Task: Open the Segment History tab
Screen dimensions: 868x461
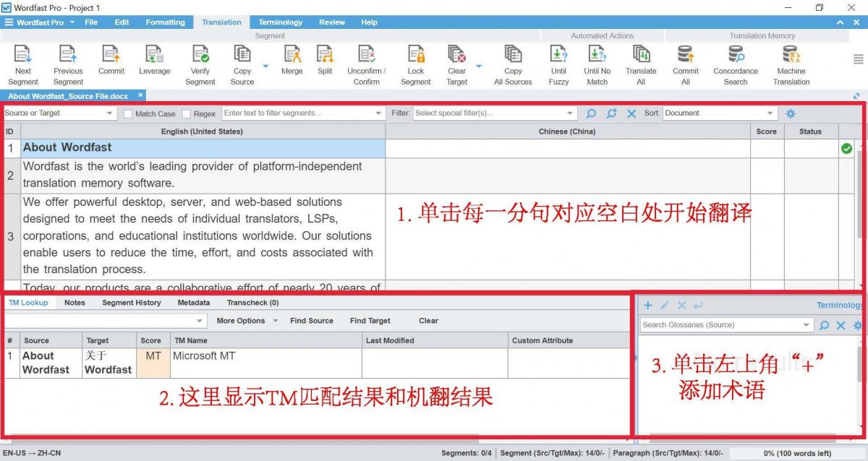Action: [x=132, y=303]
